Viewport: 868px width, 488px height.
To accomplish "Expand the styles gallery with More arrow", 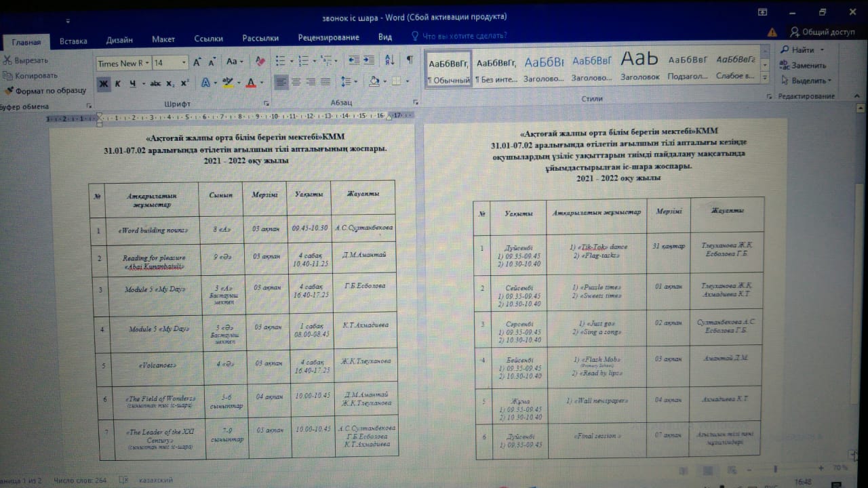I will (765, 77).
